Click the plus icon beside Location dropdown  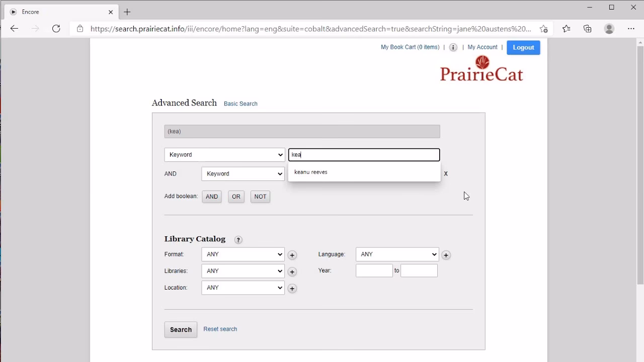[292, 289]
